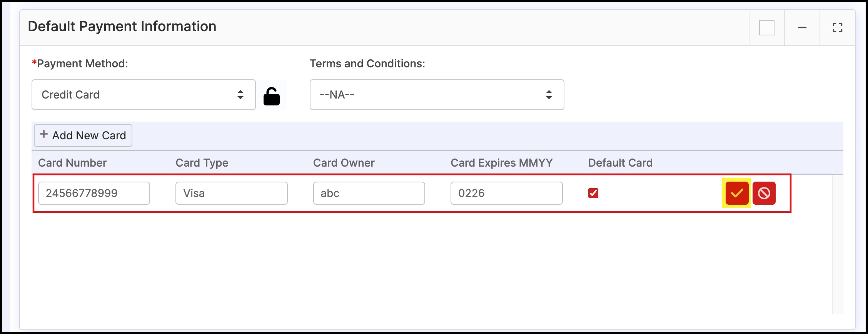This screenshot has height=334, width=868.
Task: Expand the panel to fullscreen
Action: [x=838, y=28]
